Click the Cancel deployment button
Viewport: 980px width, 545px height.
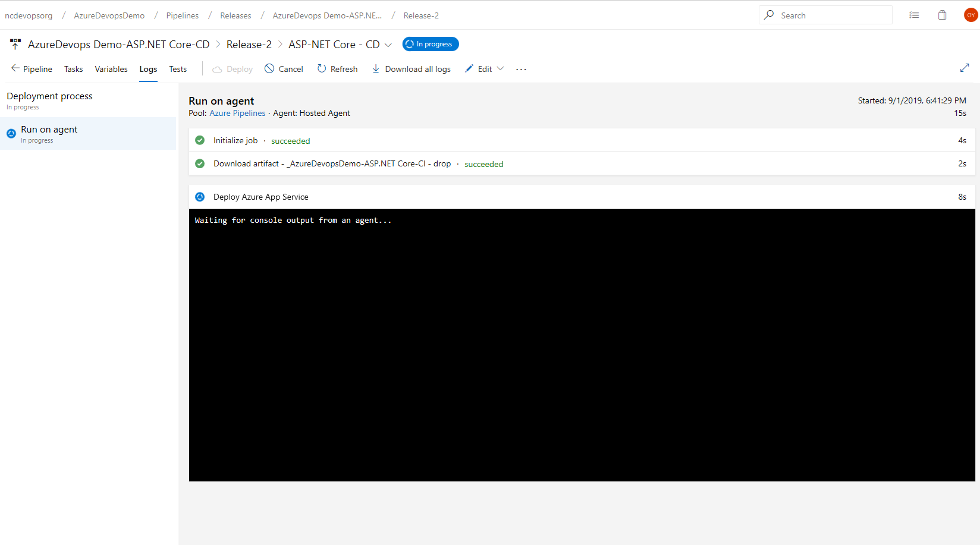(x=284, y=69)
